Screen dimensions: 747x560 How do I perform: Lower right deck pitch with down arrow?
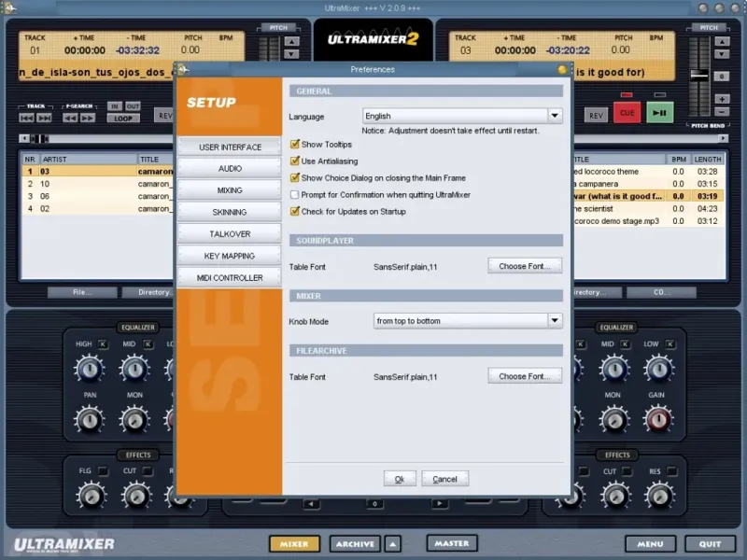coord(722,54)
